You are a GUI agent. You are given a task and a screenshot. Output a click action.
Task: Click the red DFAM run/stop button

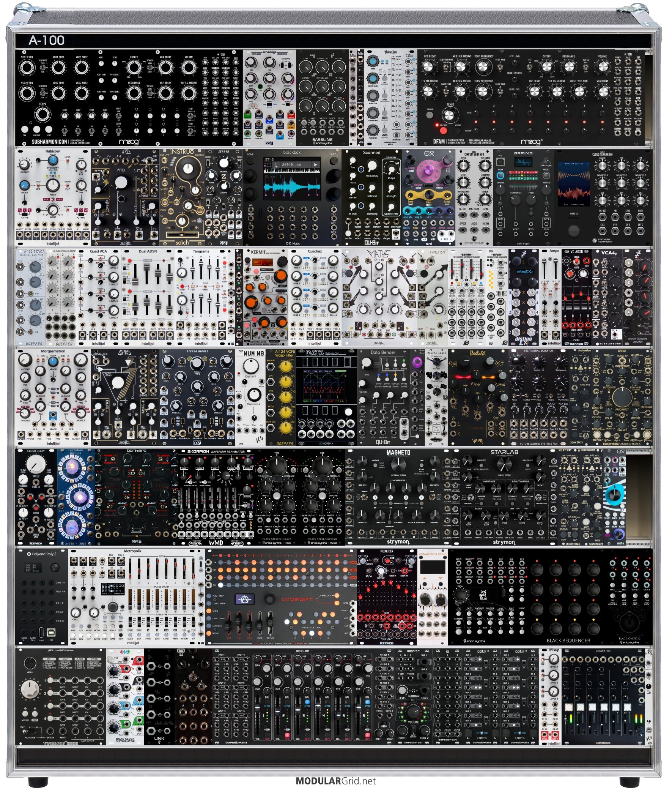[x=443, y=130]
